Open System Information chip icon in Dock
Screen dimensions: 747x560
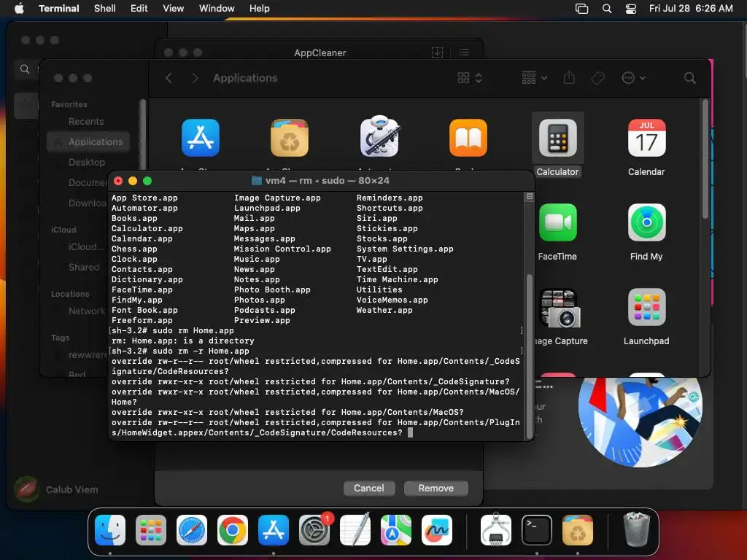tap(495, 529)
